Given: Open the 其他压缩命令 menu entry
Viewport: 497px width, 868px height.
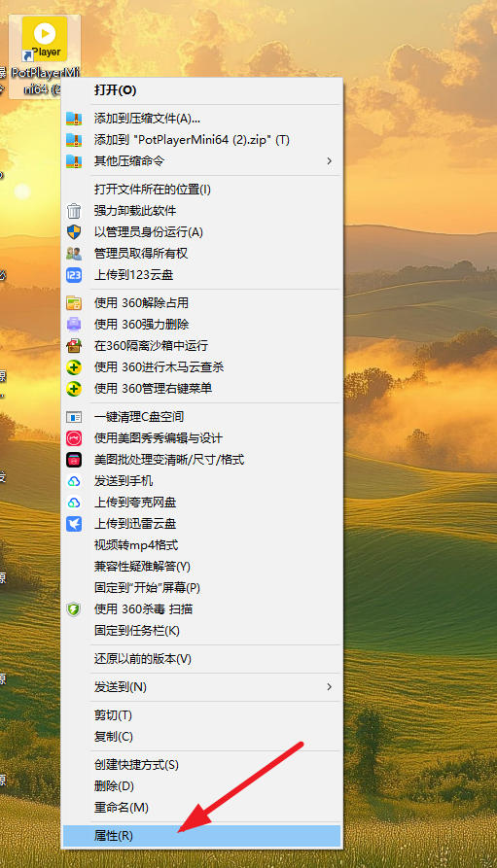Looking at the screenshot, I should 201,161.
